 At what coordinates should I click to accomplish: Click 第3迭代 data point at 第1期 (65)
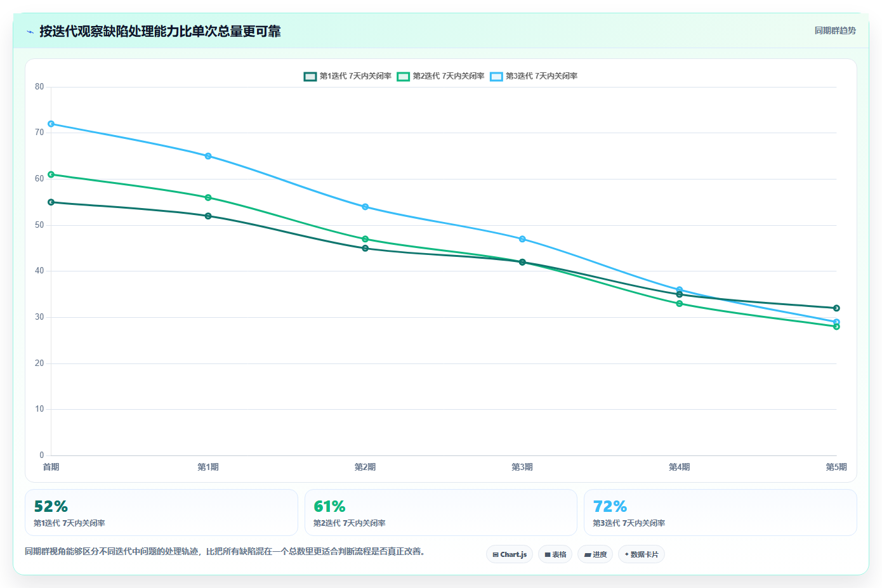click(208, 156)
